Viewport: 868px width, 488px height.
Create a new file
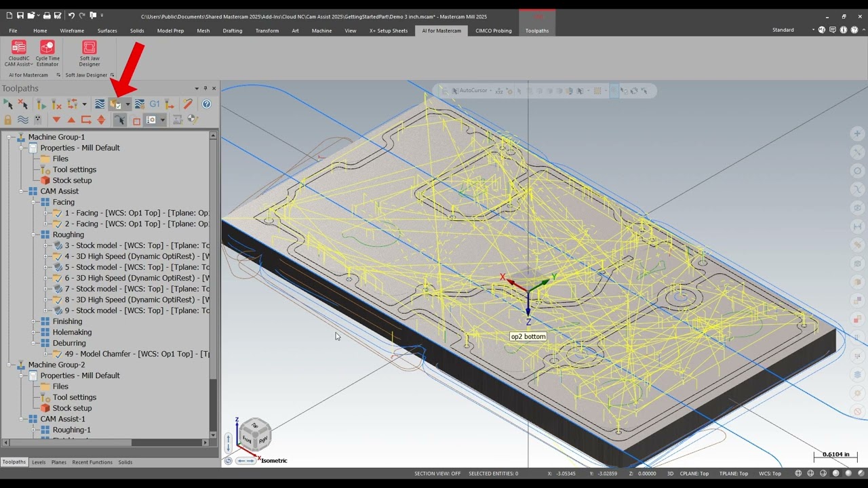[8, 16]
